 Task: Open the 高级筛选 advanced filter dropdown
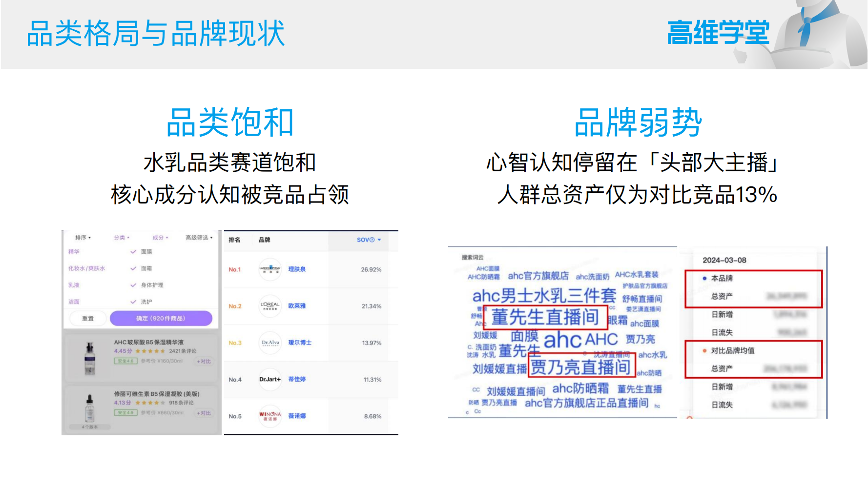tap(199, 238)
